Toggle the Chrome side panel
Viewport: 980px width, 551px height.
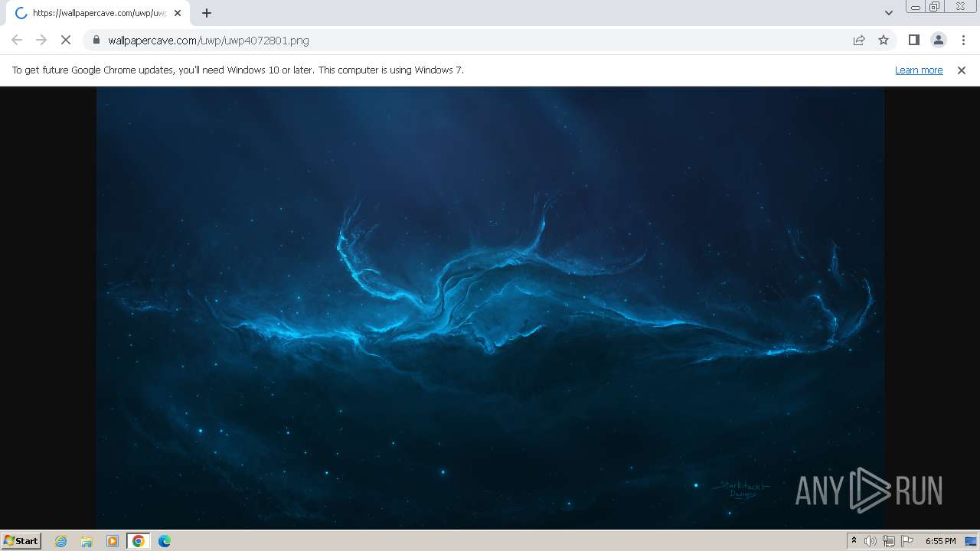[x=913, y=40]
